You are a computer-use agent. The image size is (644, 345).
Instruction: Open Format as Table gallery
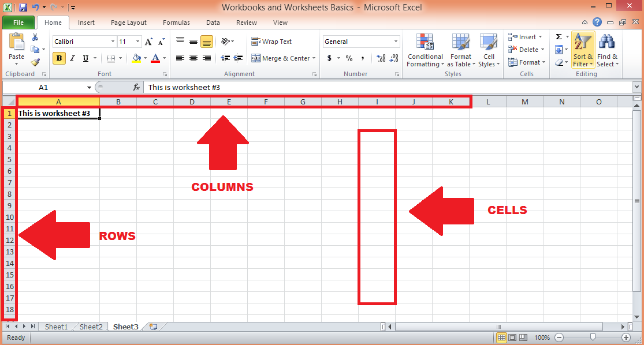461,50
